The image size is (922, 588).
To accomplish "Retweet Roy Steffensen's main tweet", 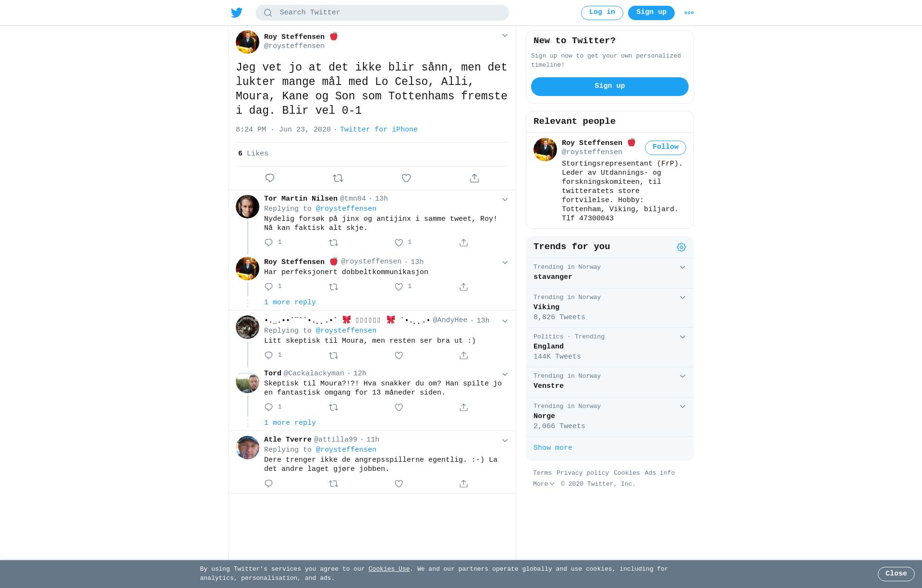I will [x=338, y=178].
